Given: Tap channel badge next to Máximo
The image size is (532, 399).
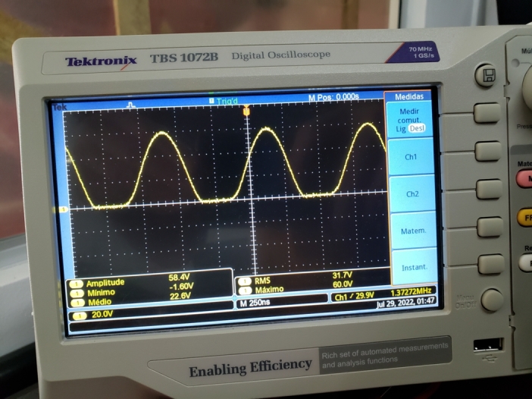Looking at the screenshot, I should (x=245, y=291).
